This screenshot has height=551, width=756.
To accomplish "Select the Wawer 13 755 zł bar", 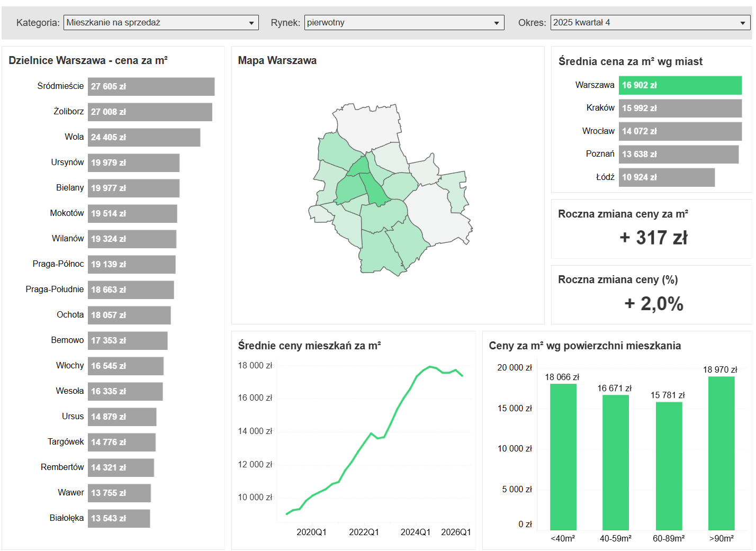I will tap(119, 493).
